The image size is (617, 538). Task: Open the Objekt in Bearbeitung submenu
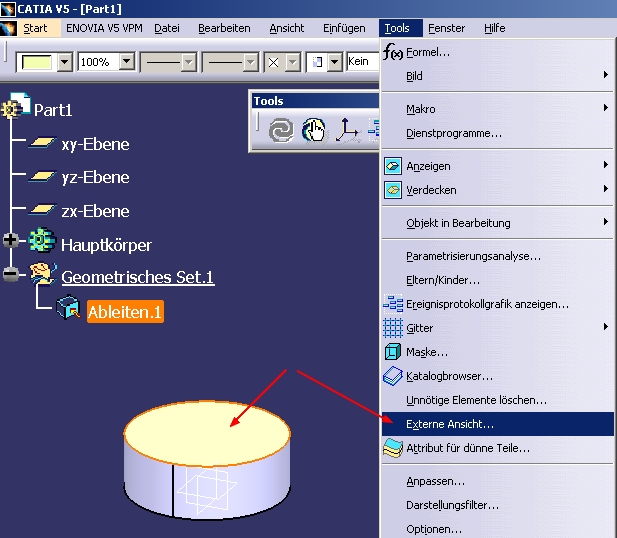(x=497, y=223)
